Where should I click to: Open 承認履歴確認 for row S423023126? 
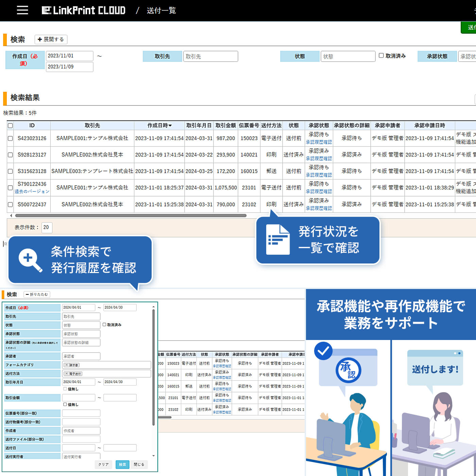coord(319,142)
